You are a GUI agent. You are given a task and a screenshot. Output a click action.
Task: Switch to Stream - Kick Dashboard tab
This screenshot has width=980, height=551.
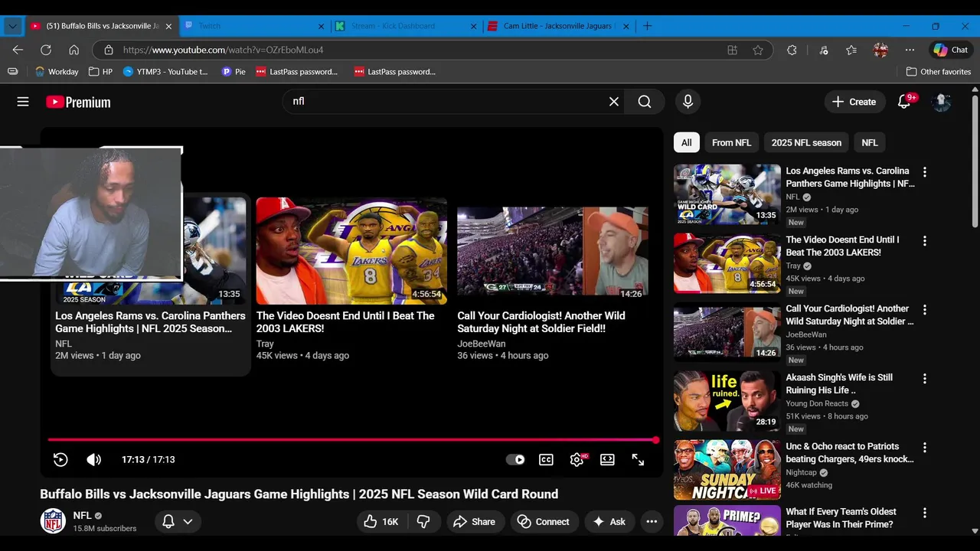click(x=407, y=26)
